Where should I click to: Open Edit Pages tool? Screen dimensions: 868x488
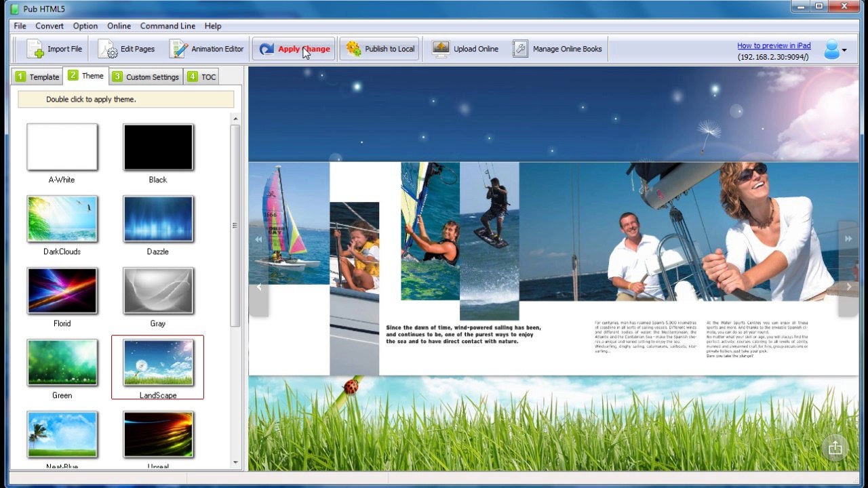coord(127,49)
